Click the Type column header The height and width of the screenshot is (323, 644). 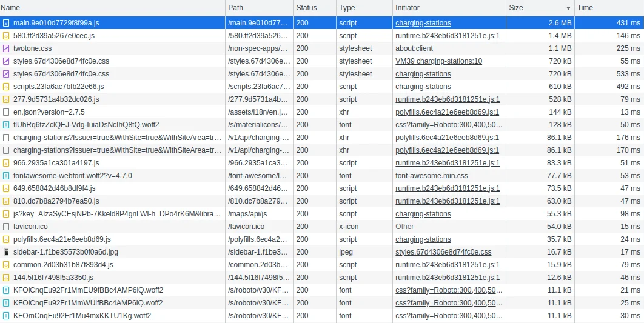pyautogui.click(x=347, y=8)
